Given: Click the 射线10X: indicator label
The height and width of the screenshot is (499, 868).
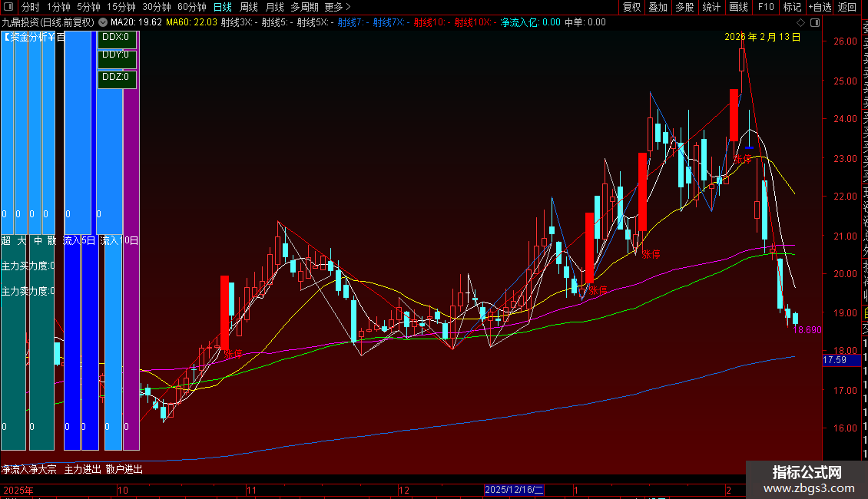Looking at the screenshot, I should (x=475, y=22).
